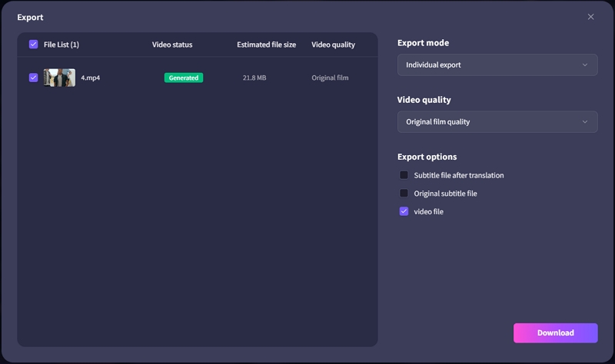The width and height of the screenshot is (615, 364).
Task: Click the File List (1) header label
Action: click(61, 45)
